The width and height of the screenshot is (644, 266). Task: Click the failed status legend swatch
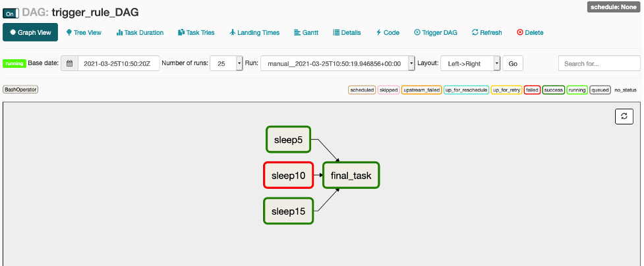tap(532, 90)
